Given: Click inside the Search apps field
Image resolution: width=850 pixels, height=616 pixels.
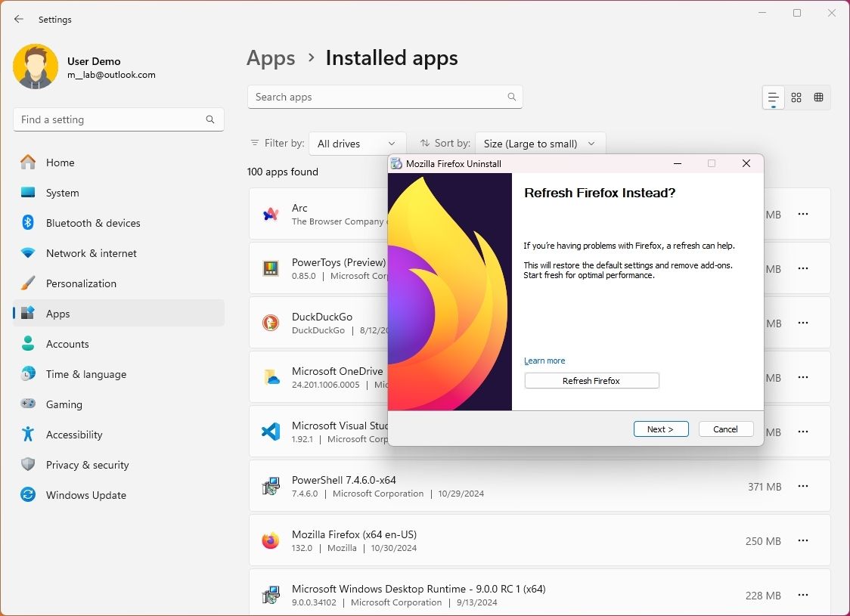Looking at the screenshot, I should (378, 97).
